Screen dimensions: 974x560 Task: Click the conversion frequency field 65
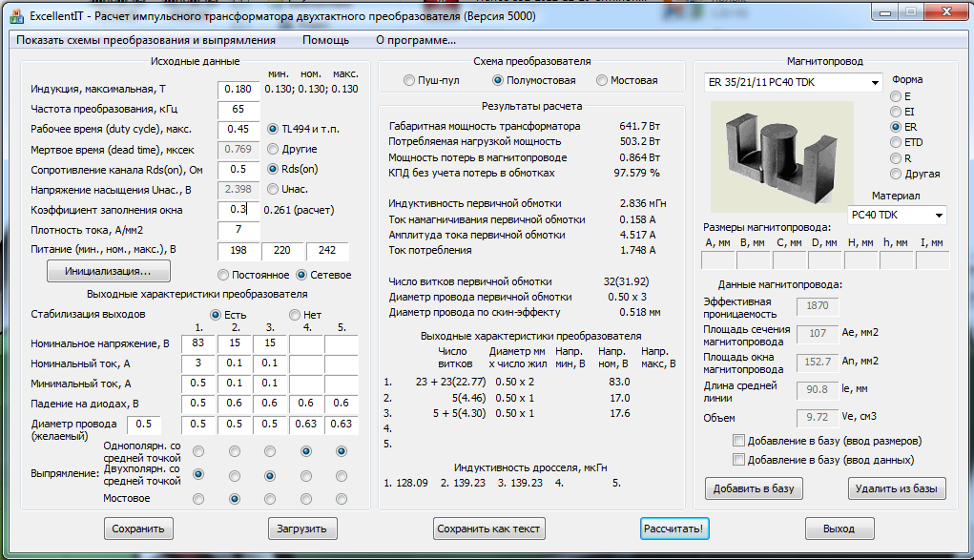coord(238,110)
